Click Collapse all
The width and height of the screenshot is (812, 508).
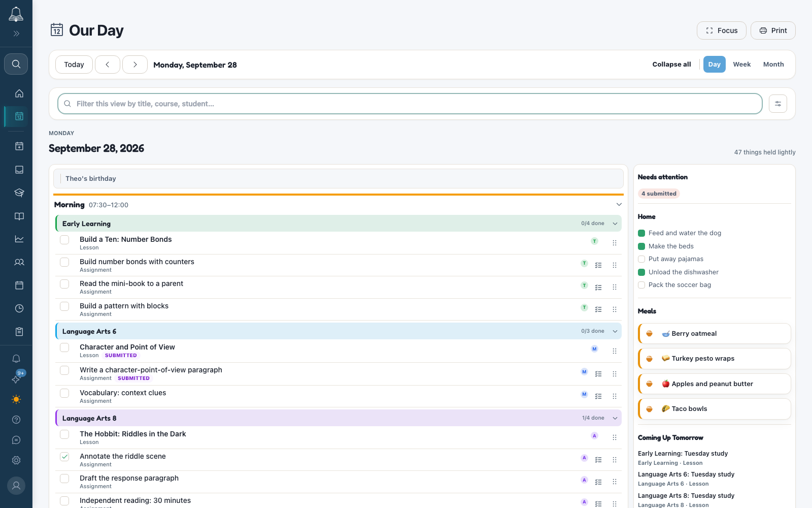[x=671, y=65]
